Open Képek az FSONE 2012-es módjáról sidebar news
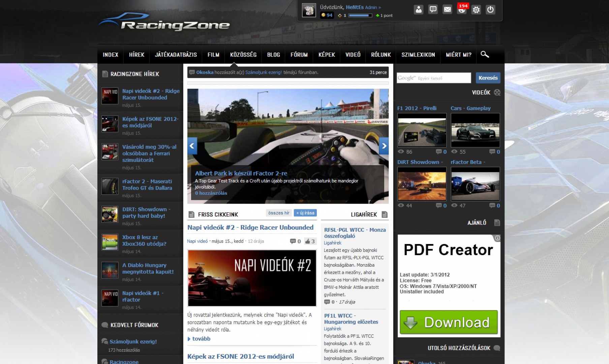The image size is (609, 364). click(x=150, y=122)
